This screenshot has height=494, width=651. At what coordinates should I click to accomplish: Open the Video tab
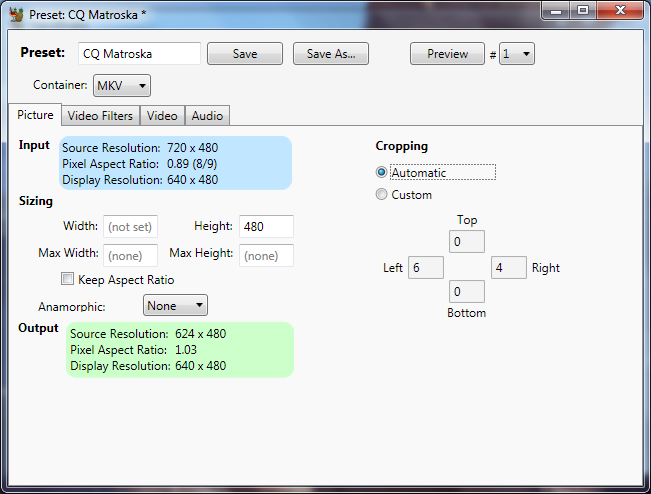pos(162,116)
